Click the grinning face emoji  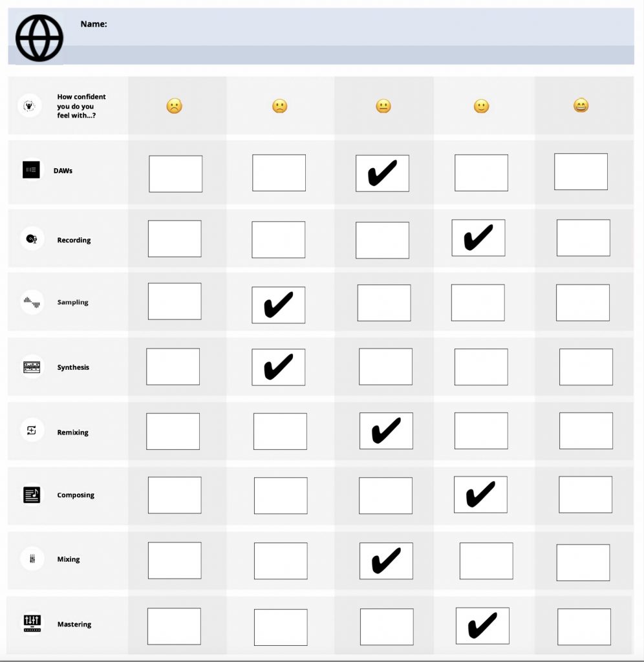(581, 105)
